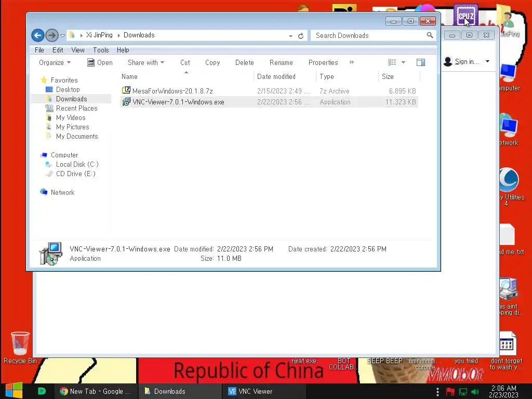The height and width of the screenshot is (399, 532).
Task: Click the volume speaker tray icon
Action: coord(475,392)
